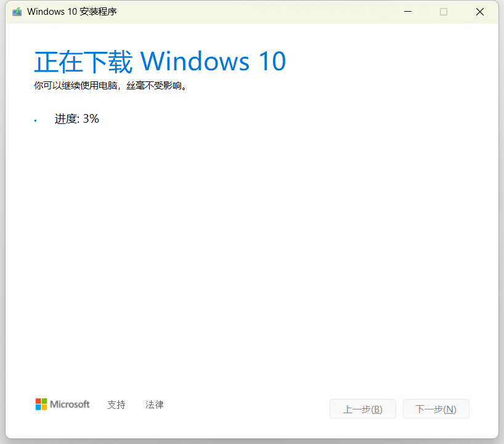This screenshot has width=504, height=444.
Task: Click the 进度 label text
Action: pos(67,119)
